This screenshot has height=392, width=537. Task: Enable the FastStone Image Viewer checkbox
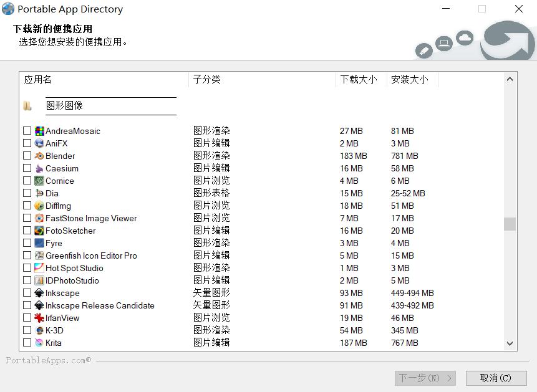click(27, 218)
